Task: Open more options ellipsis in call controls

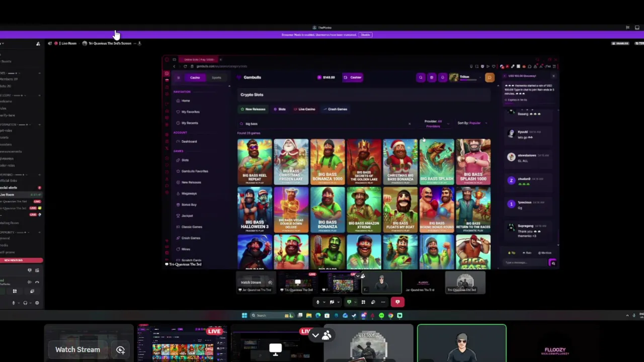Action: point(383,302)
